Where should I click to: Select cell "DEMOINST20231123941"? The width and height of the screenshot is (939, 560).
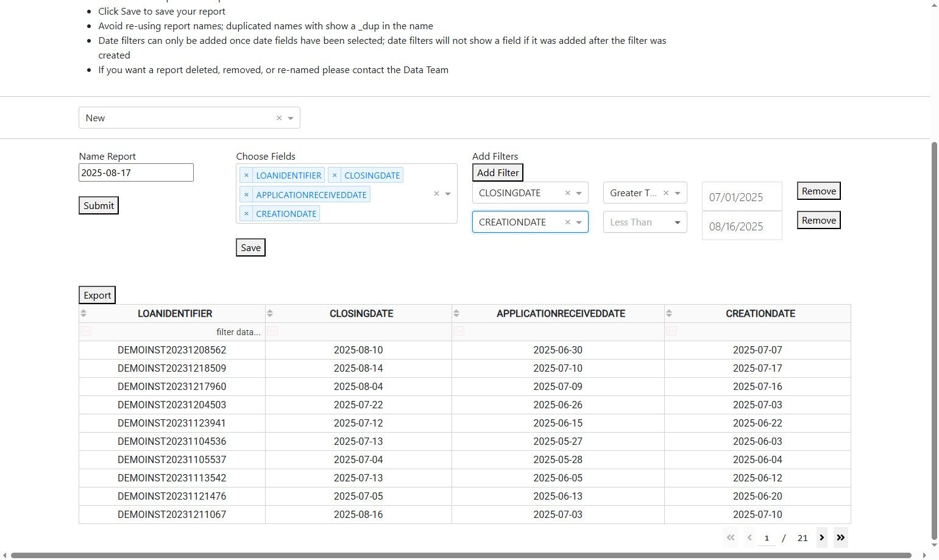(x=172, y=424)
